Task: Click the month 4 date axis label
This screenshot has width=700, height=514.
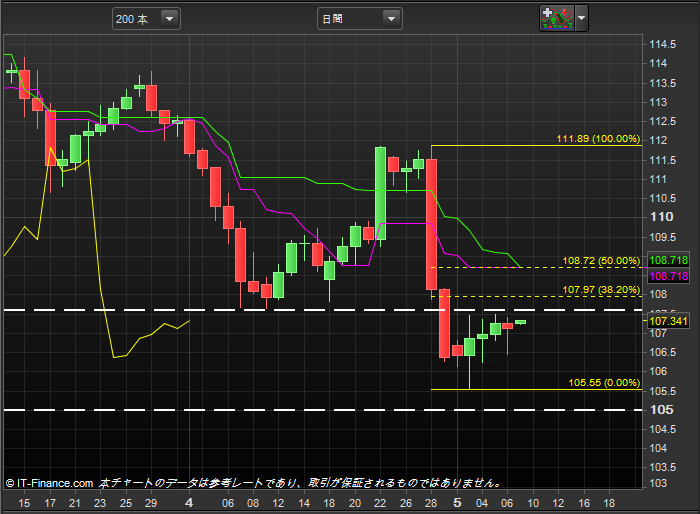Action: pyautogui.click(x=189, y=503)
